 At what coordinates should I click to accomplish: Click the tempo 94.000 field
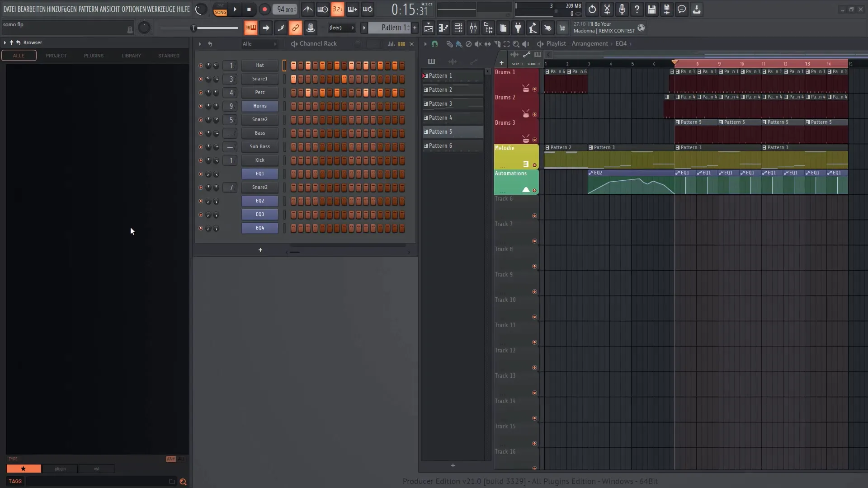click(285, 9)
